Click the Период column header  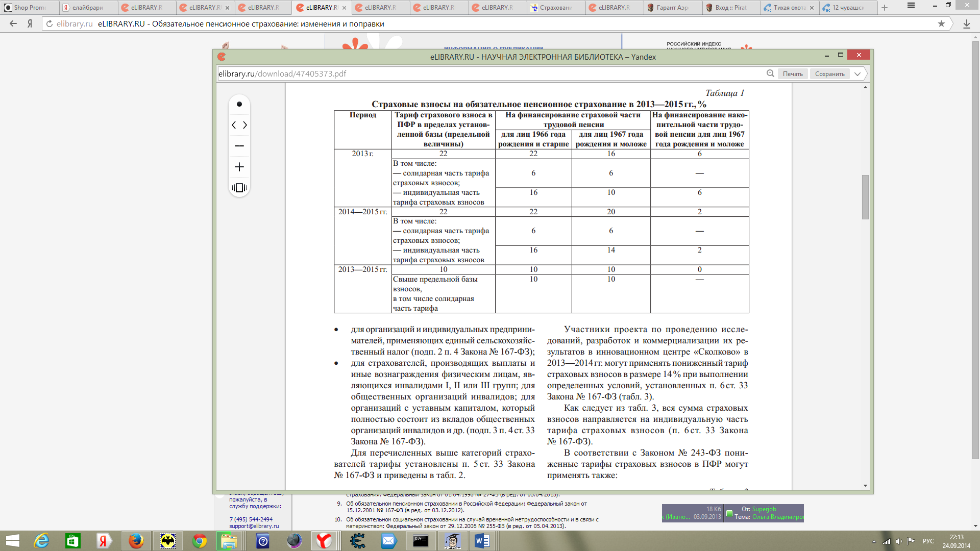click(x=363, y=115)
